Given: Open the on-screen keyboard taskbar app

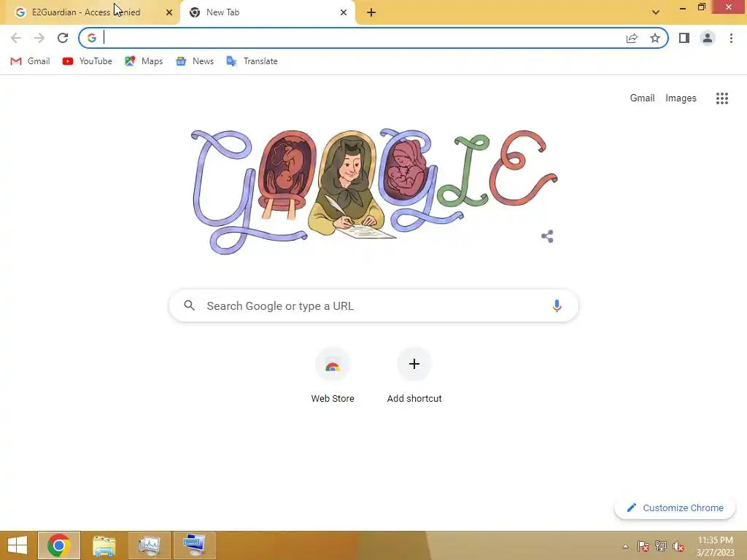Looking at the screenshot, I should [194, 545].
